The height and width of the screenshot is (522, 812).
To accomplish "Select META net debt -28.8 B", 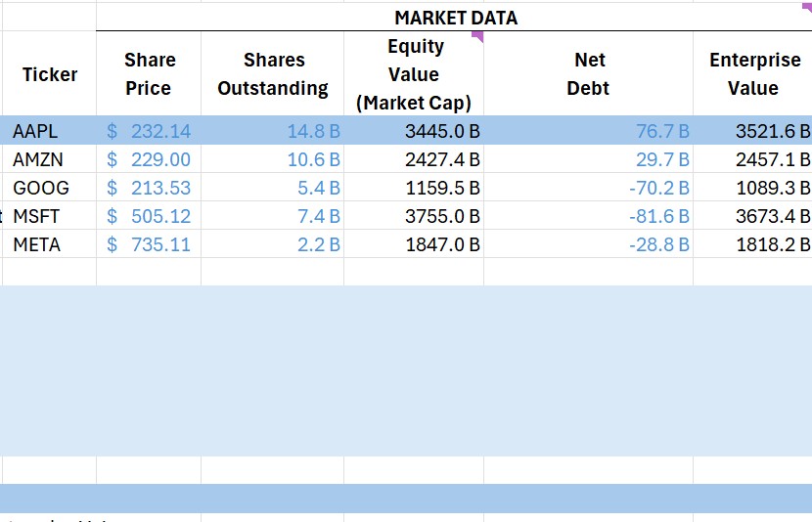I will (x=658, y=244).
